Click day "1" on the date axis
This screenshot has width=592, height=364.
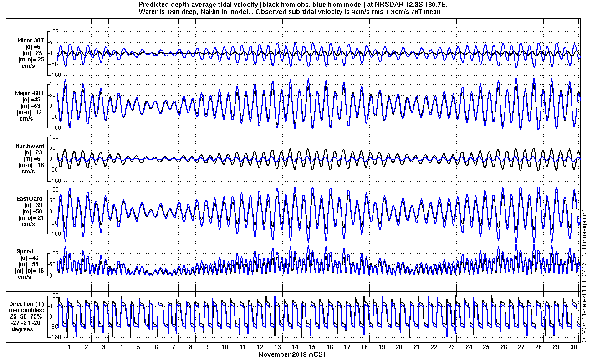(x=69, y=347)
